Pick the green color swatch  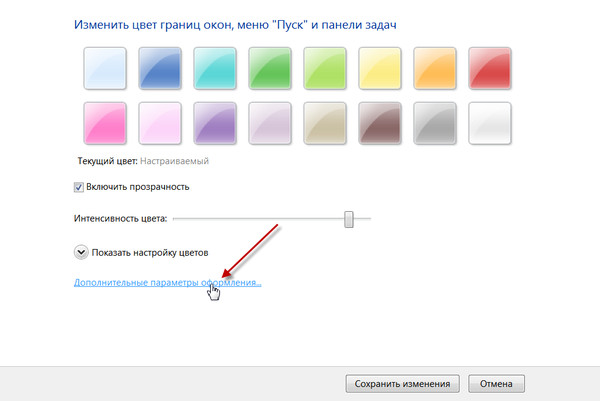pyautogui.click(x=270, y=68)
